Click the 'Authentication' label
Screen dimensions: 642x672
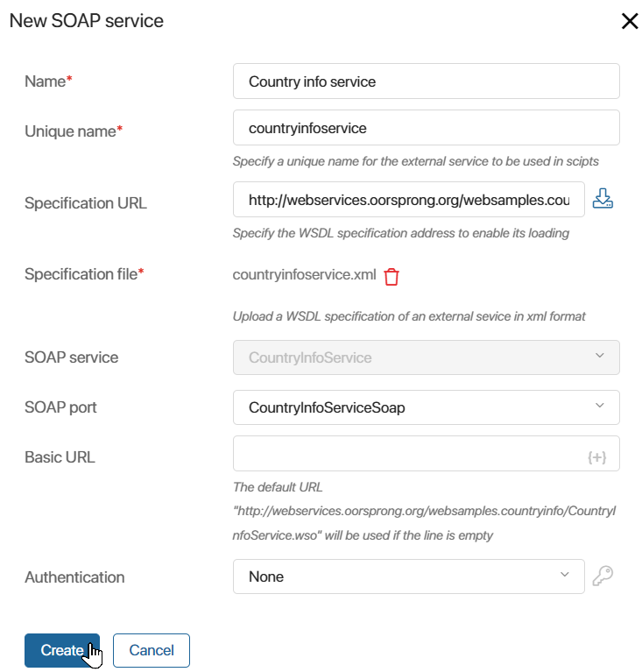[x=74, y=577]
